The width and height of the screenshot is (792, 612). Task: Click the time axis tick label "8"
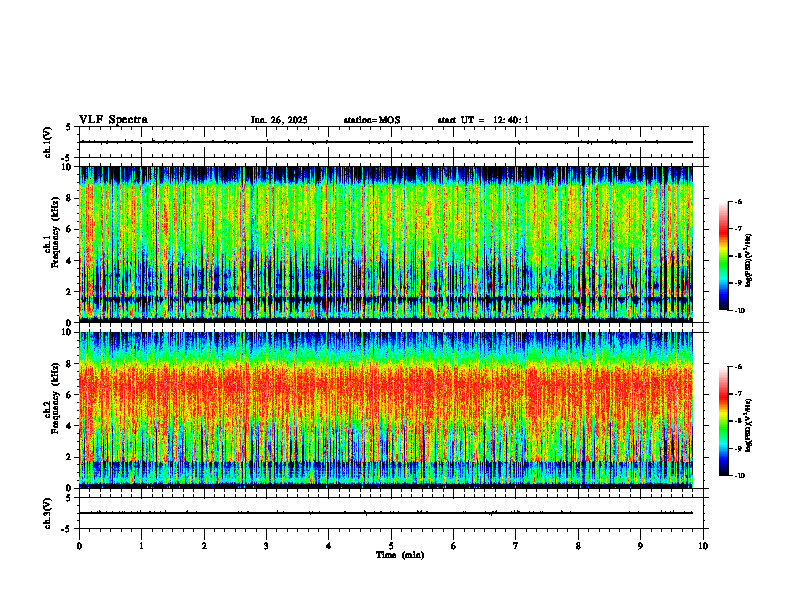tap(578, 546)
